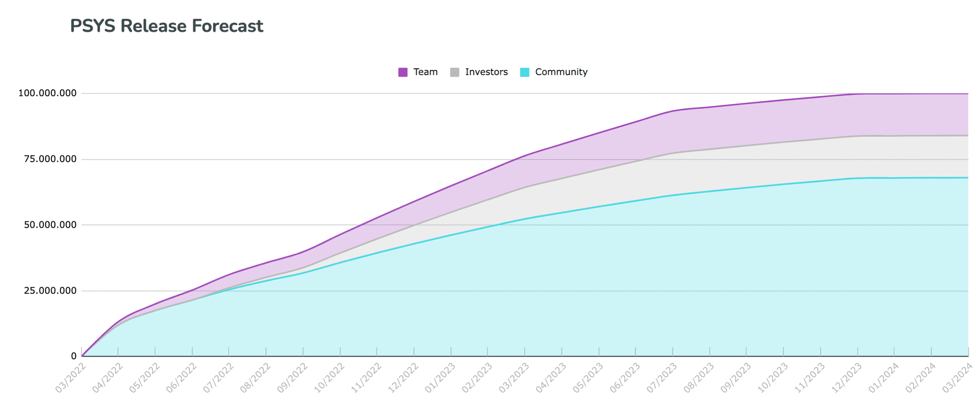Toggle the Community series legend label
The height and width of the screenshot is (409, 980).
coord(561,72)
